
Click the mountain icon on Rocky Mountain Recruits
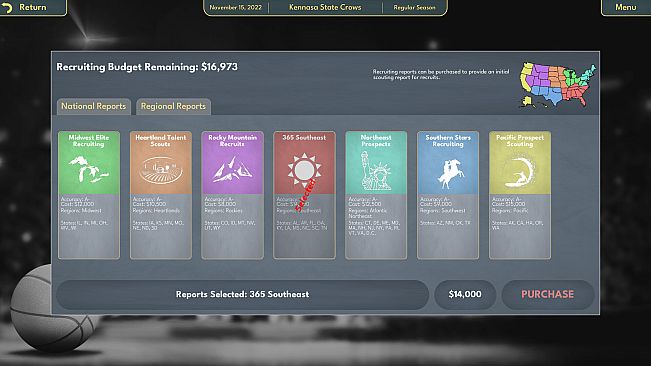(232, 170)
